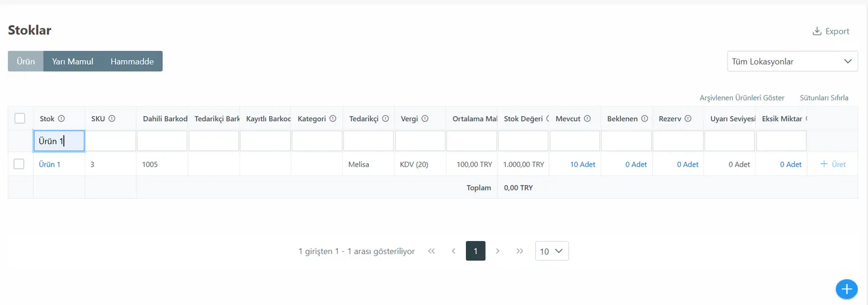Click info icon next to SKU header
This screenshot has height=305, width=868.
point(112,119)
